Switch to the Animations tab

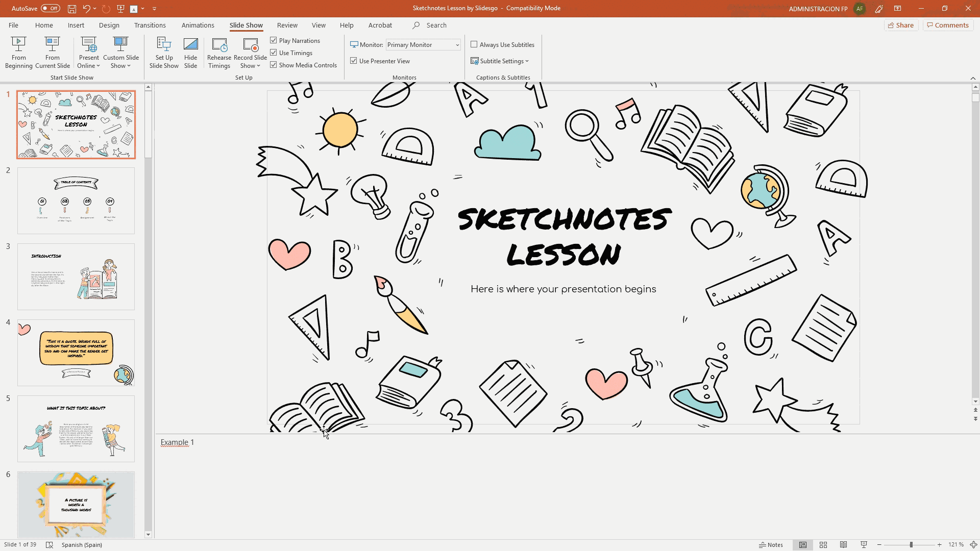tap(198, 25)
